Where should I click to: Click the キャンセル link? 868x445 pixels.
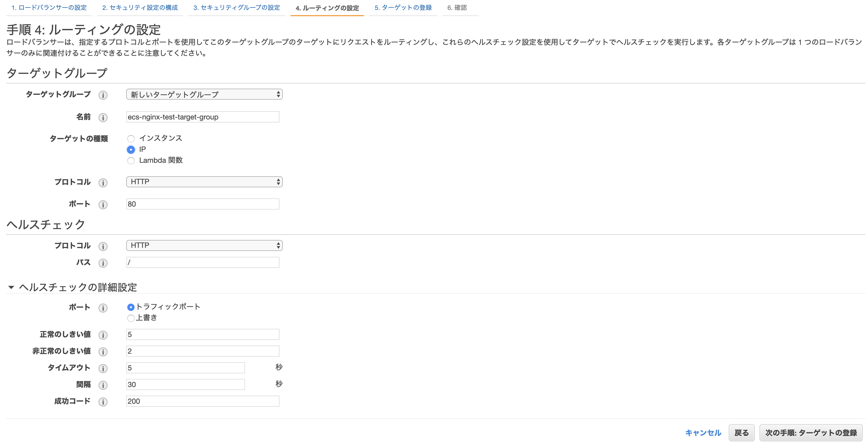tap(703, 433)
